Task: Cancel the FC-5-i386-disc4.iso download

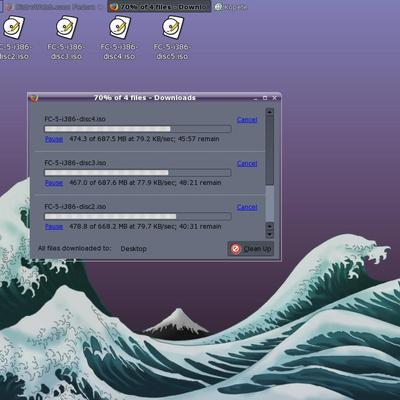Action: pos(247,119)
